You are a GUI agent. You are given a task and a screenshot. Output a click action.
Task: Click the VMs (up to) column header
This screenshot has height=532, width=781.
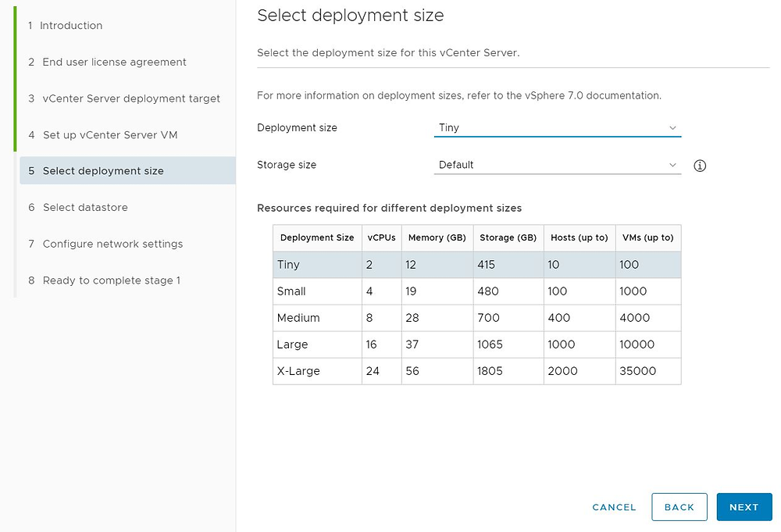click(x=648, y=237)
